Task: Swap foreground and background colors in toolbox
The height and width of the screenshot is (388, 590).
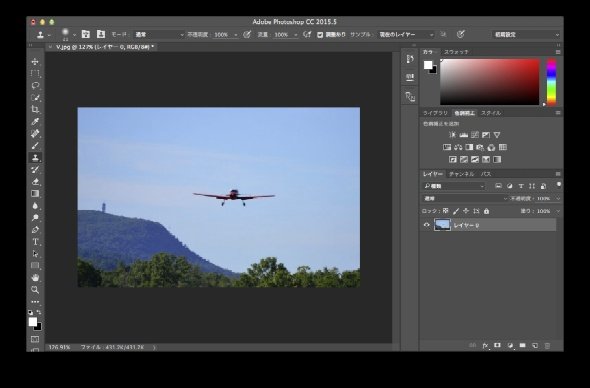Action: (x=39, y=312)
